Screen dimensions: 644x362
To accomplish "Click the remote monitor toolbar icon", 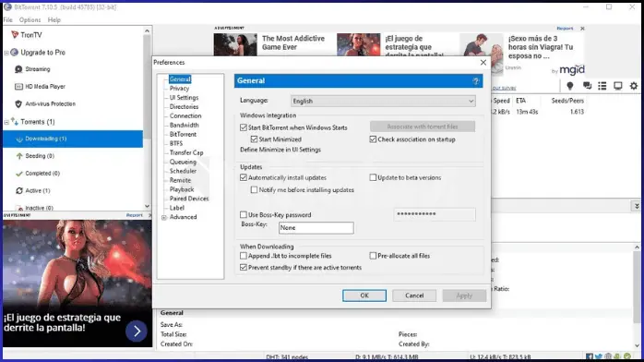I will pyautogui.click(x=618, y=86).
